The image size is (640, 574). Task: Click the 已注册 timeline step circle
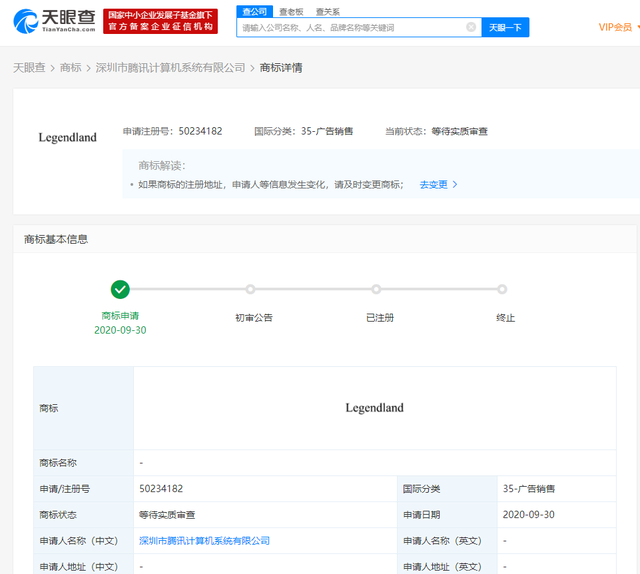(x=376, y=289)
